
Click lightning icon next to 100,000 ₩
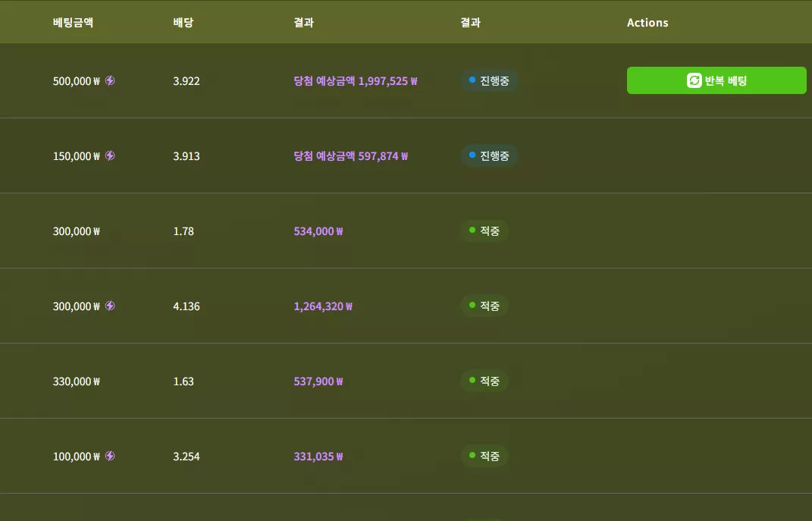(x=110, y=456)
